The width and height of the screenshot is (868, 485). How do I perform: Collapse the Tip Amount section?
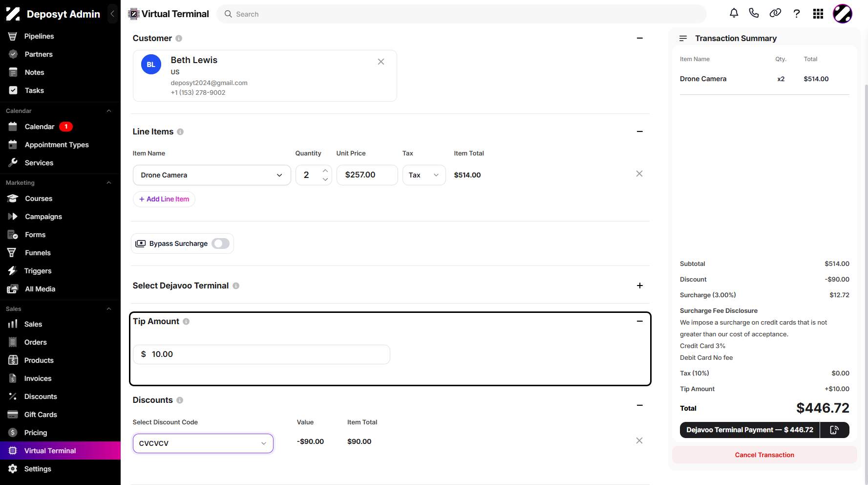(640, 321)
